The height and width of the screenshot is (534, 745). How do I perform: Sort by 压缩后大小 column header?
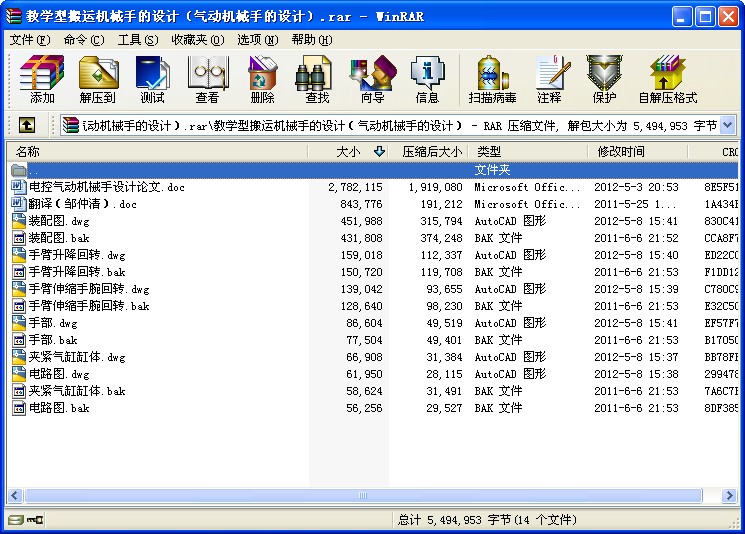tap(429, 152)
